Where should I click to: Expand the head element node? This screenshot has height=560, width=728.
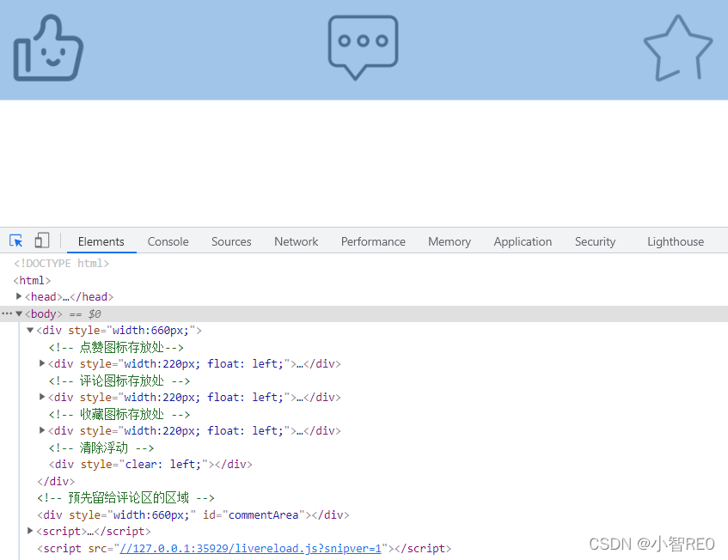click(x=19, y=296)
